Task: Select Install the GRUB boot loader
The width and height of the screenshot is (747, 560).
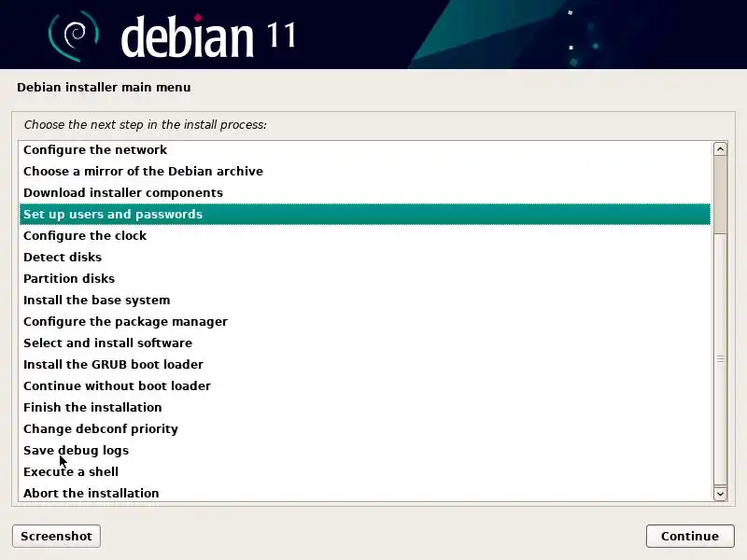Action: click(x=365, y=364)
